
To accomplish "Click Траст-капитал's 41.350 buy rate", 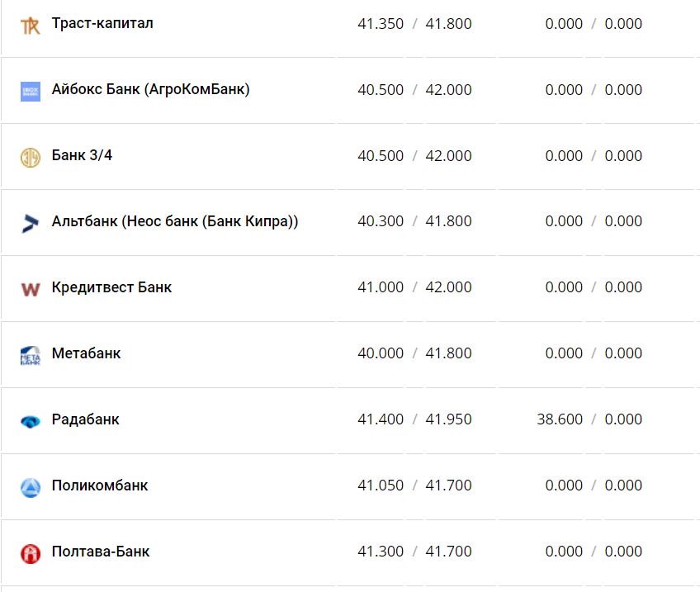I will click(381, 24).
